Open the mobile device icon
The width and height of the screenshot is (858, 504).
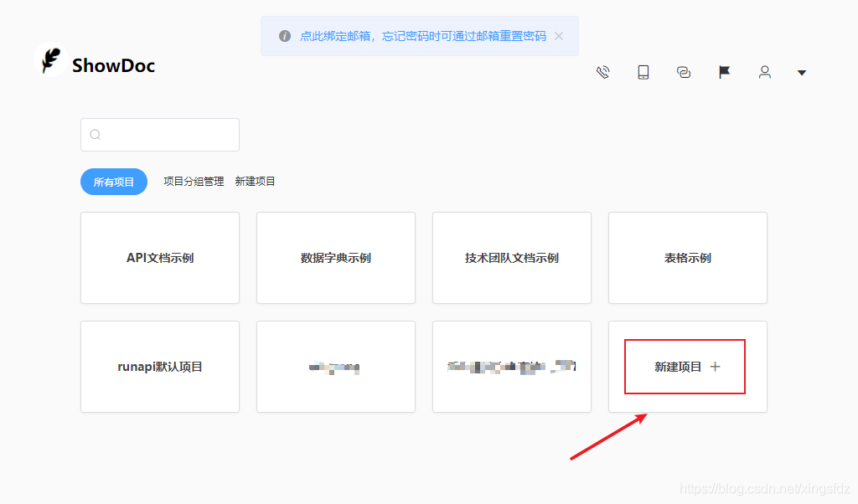(643, 72)
